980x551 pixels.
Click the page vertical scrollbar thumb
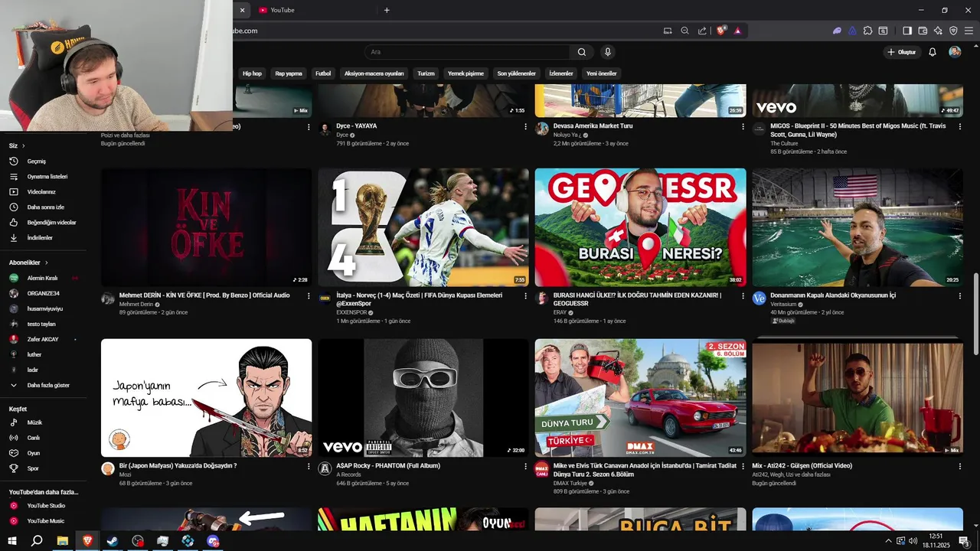(x=975, y=312)
